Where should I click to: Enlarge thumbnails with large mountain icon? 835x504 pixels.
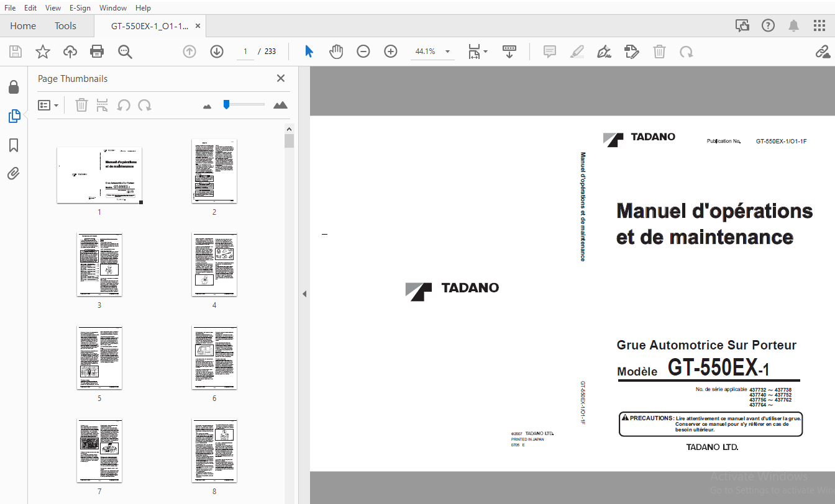click(x=281, y=105)
